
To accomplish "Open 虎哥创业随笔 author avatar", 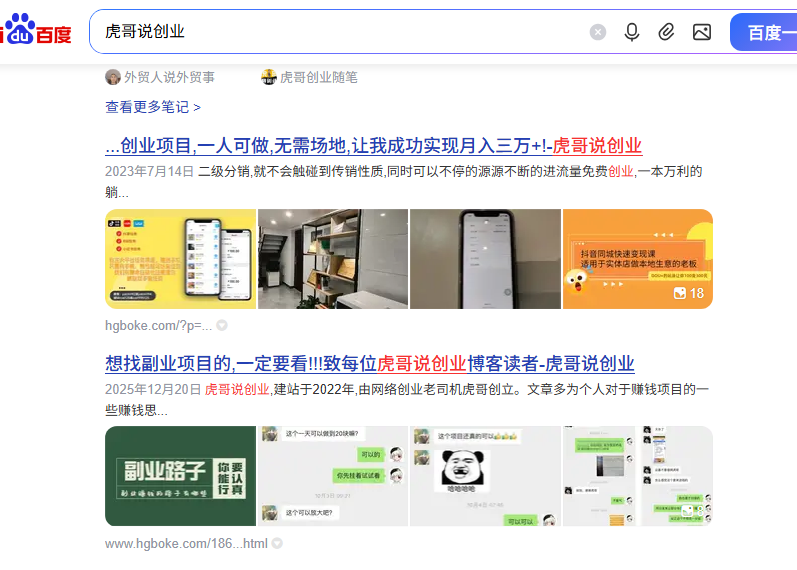I will [x=268, y=77].
